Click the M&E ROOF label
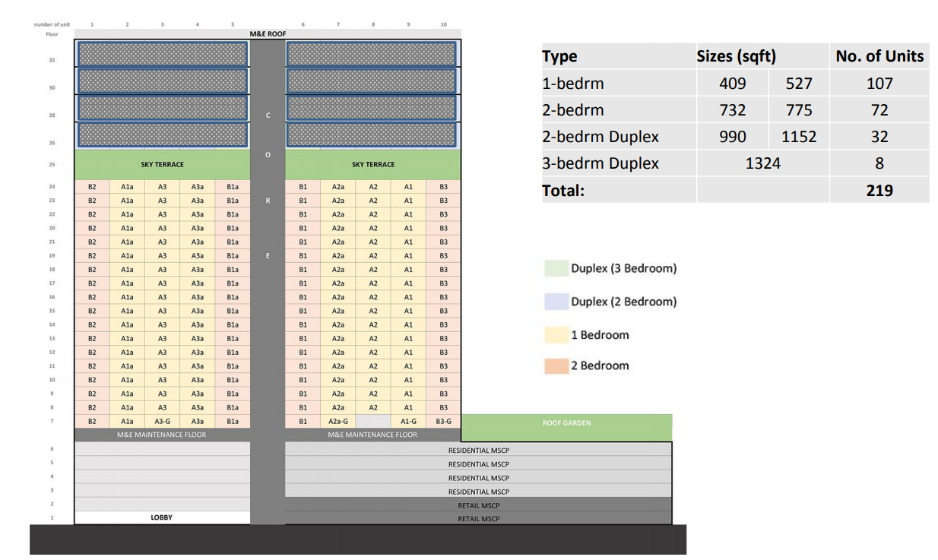The width and height of the screenshot is (938, 560). (268, 34)
